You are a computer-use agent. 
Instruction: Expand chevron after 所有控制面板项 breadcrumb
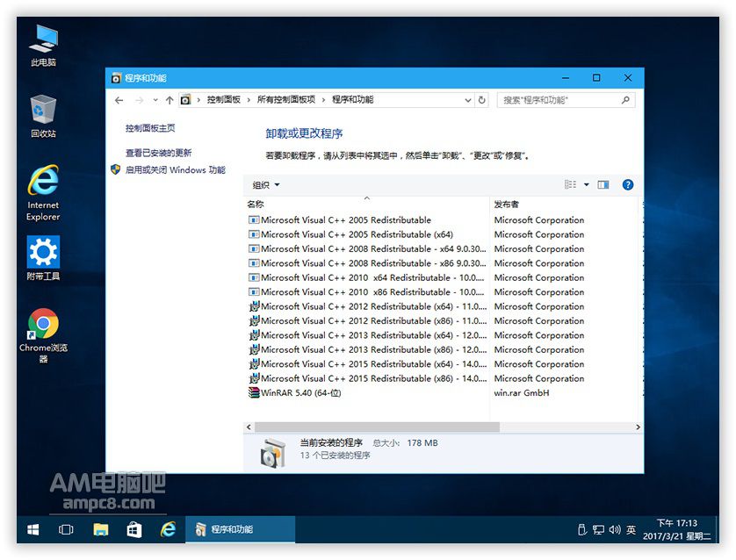tap(324, 100)
